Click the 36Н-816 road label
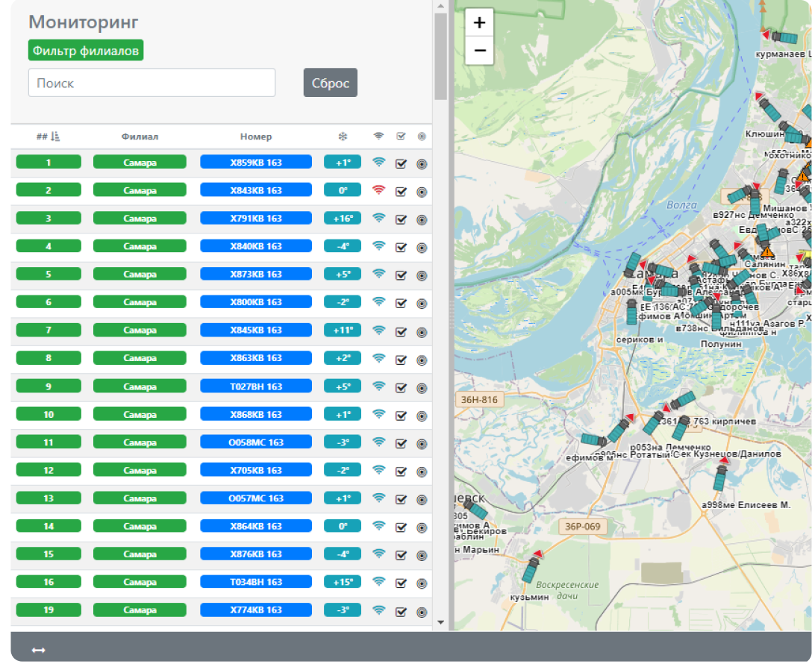The width and height of the screenshot is (812, 664). pos(479,400)
